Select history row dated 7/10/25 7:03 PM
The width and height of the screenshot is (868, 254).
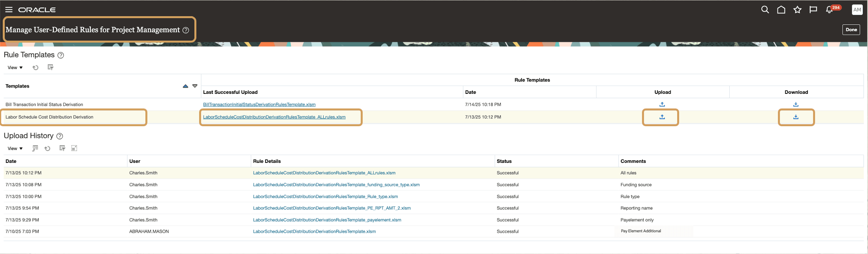click(433, 232)
